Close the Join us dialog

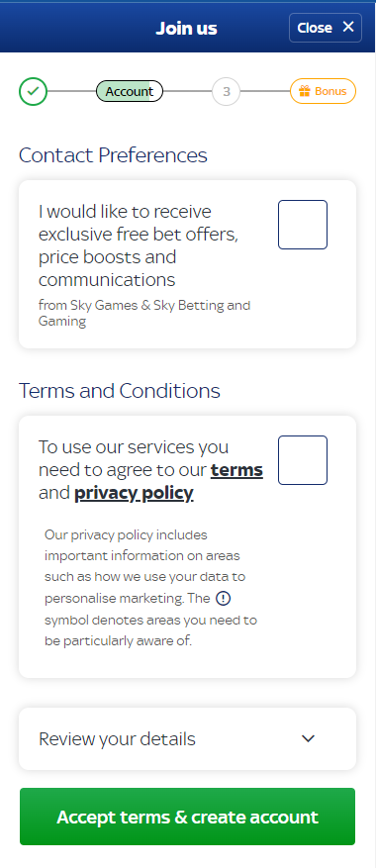click(x=326, y=28)
